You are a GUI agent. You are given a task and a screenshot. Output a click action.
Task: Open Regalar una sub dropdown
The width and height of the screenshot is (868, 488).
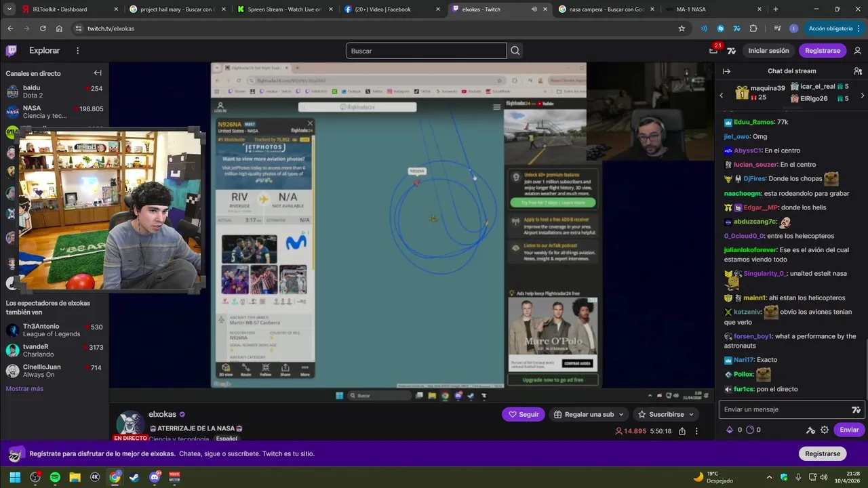click(x=588, y=414)
